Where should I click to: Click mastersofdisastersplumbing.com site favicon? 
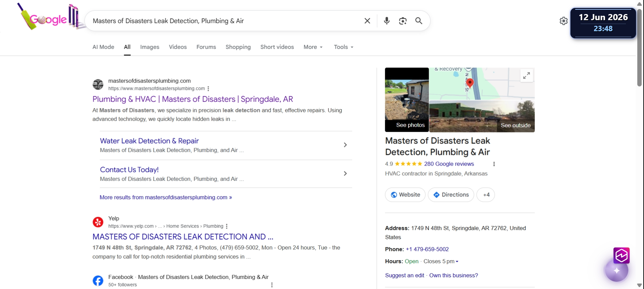(98, 84)
